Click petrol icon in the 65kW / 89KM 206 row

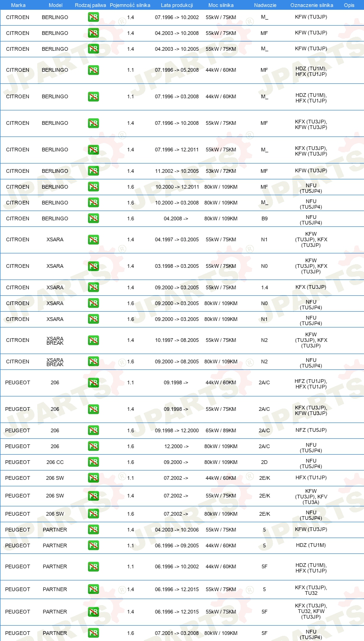(94, 430)
